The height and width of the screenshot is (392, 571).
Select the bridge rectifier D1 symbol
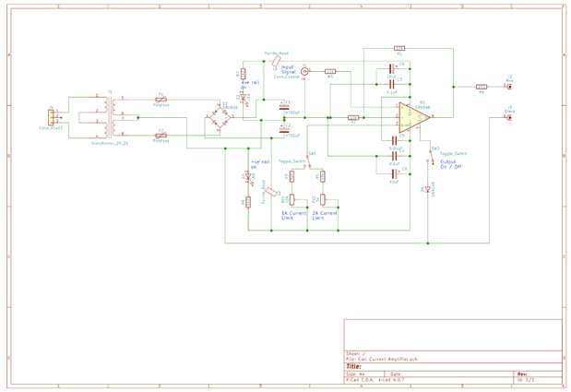click(219, 117)
